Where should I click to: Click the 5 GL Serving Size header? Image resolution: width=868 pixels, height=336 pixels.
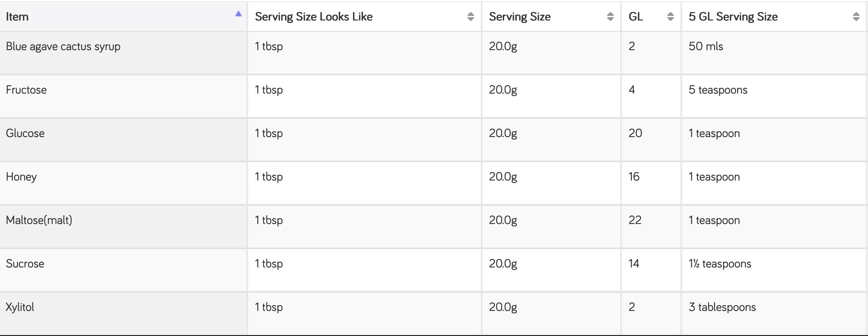point(733,17)
